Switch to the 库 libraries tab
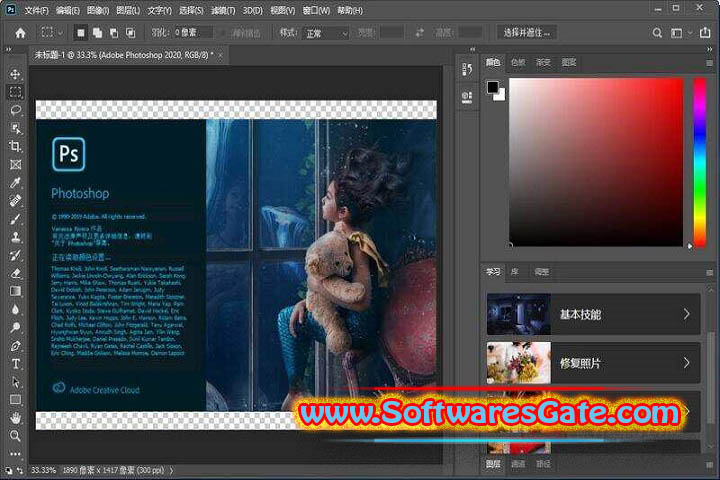 [515, 271]
